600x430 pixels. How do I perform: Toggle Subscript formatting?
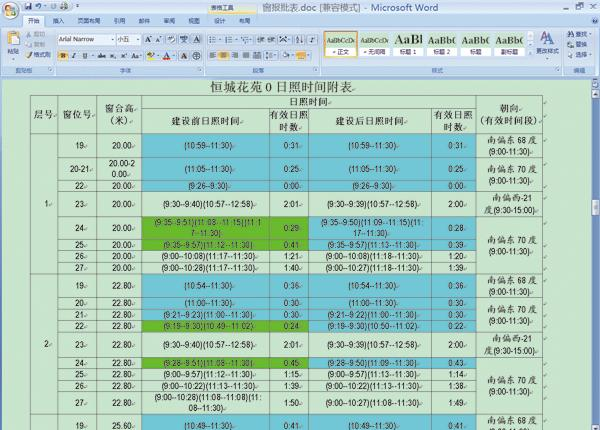[x=113, y=56]
